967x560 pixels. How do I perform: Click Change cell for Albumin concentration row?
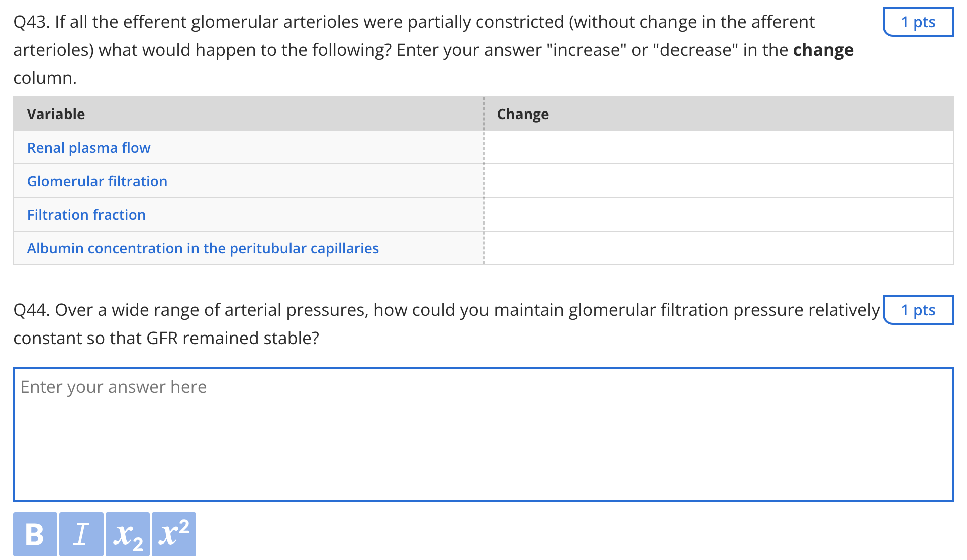point(718,248)
